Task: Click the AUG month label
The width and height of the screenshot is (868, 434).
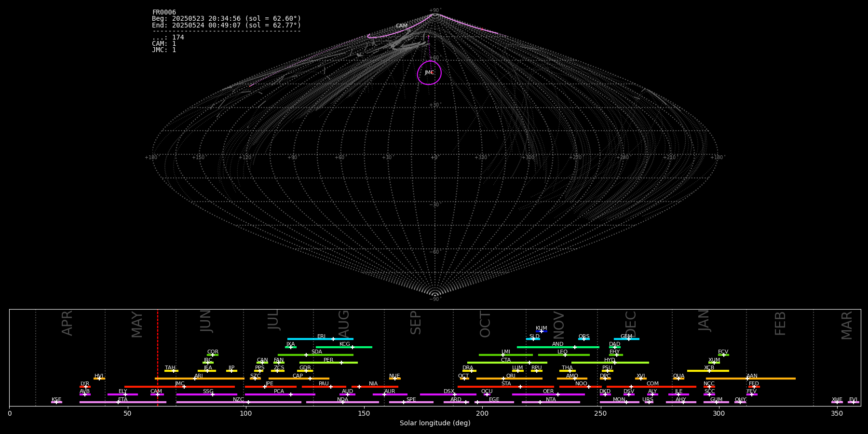Action: coord(344,324)
